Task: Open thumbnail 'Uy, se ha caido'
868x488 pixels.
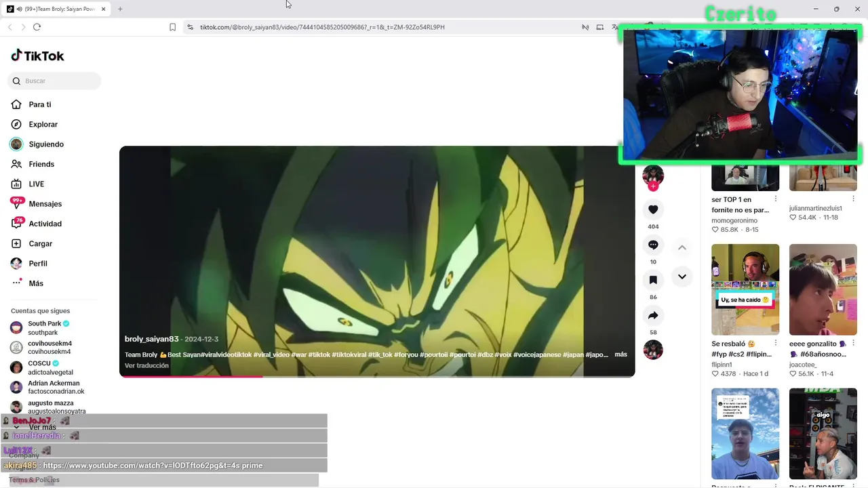Action: [745, 289]
